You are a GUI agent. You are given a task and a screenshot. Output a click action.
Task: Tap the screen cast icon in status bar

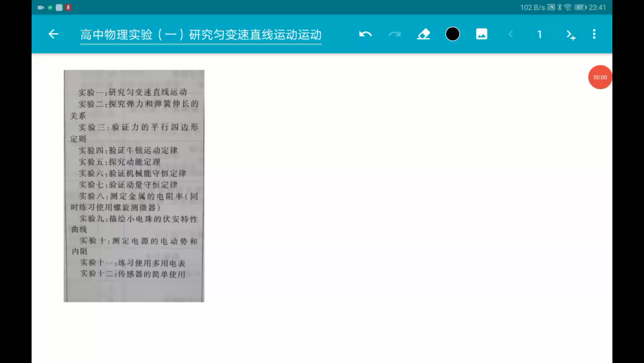click(x=551, y=7)
